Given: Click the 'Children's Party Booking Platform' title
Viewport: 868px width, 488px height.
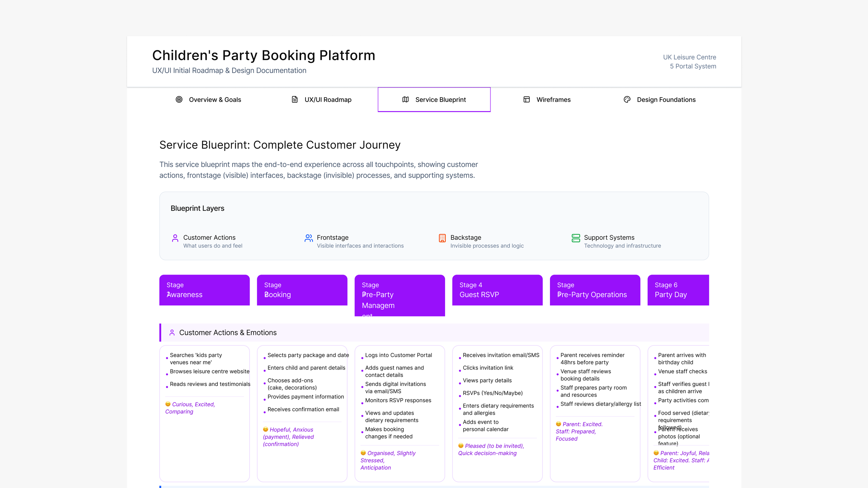Looking at the screenshot, I should pos(264,56).
